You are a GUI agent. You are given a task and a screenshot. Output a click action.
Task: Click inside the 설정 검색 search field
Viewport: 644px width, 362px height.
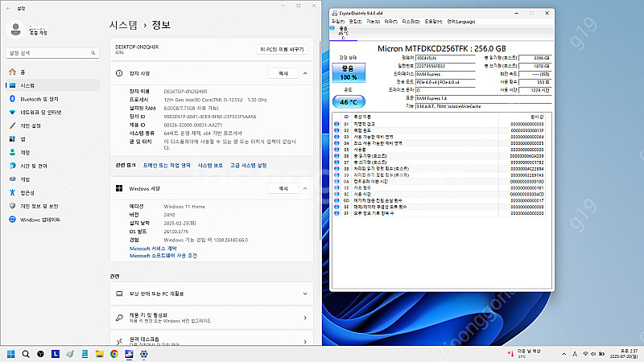[x=52, y=53]
